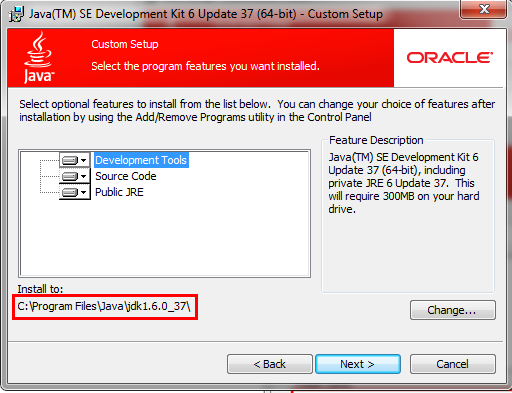
Task: Click the 'Install to:' label
Action: (40, 289)
